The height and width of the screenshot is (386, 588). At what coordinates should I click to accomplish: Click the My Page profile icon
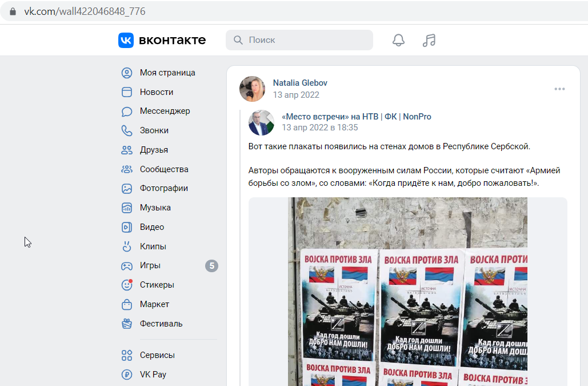pyautogui.click(x=127, y=73)
